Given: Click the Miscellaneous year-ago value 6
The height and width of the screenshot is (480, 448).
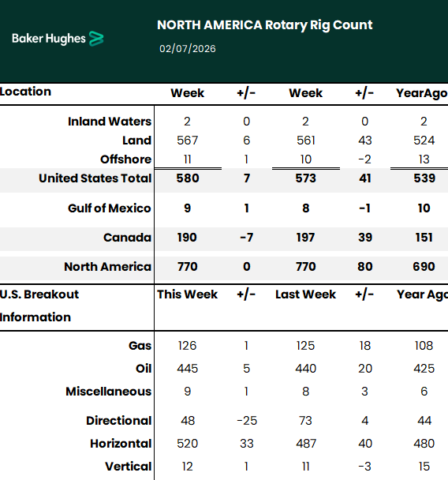Looking at the screenshot, I should tap(424, 392).
